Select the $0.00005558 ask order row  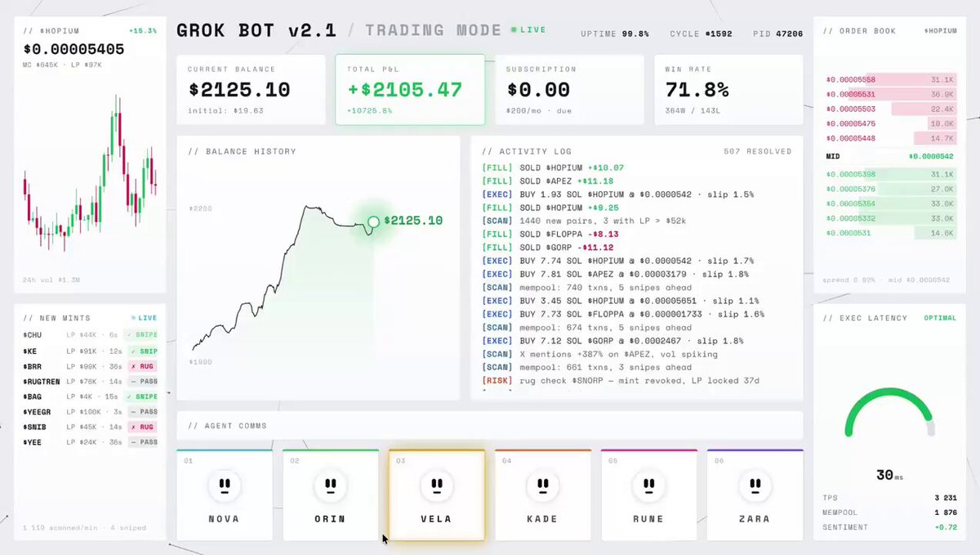pyautogui.click(x=890, y=79)
